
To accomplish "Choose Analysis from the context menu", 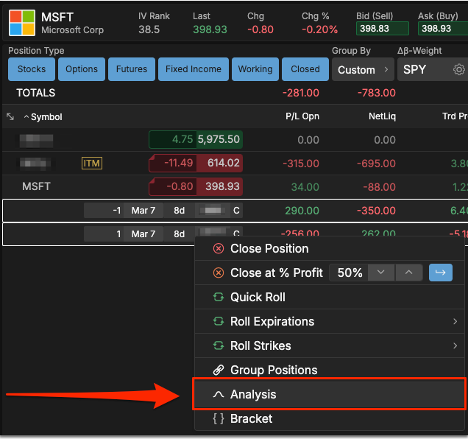I will pyautogui.click(x=329, y=394).
